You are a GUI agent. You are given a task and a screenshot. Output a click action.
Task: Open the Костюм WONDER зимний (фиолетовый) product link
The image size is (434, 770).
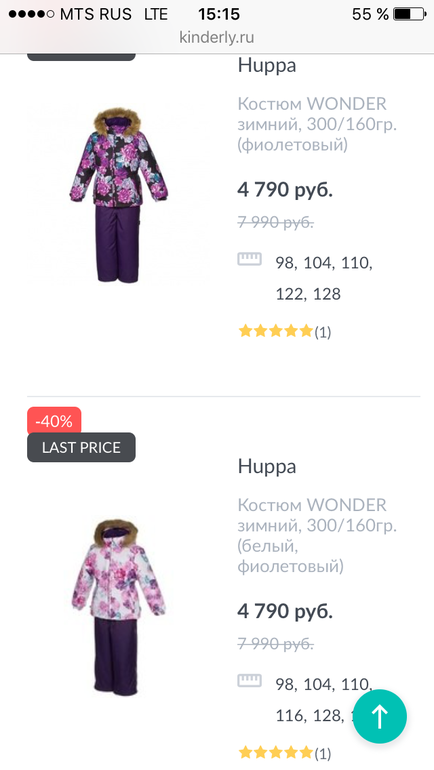click(x=317, y=124)
